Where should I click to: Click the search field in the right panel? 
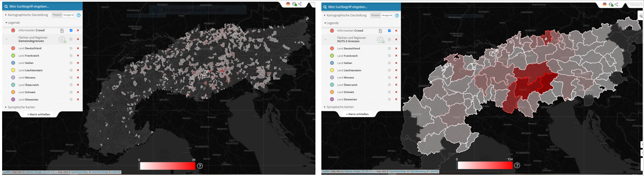360,7
